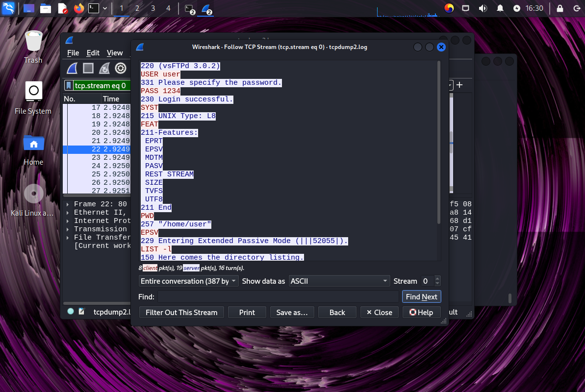Click the No. column header

82,99
